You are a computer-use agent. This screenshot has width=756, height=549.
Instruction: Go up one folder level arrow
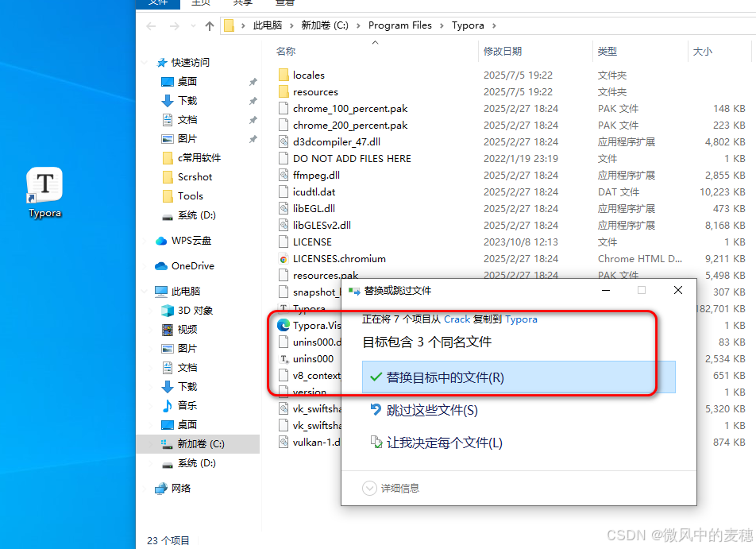210,26
